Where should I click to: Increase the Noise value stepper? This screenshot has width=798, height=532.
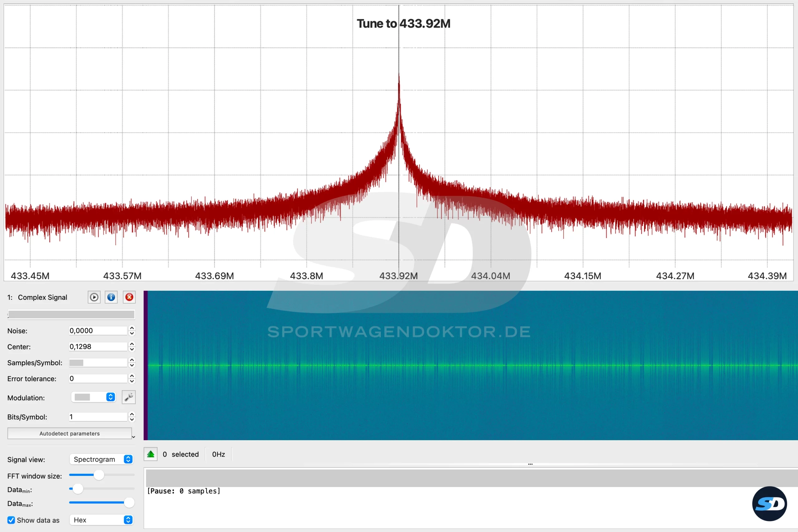pyautogui.click(x=132, y=328)
